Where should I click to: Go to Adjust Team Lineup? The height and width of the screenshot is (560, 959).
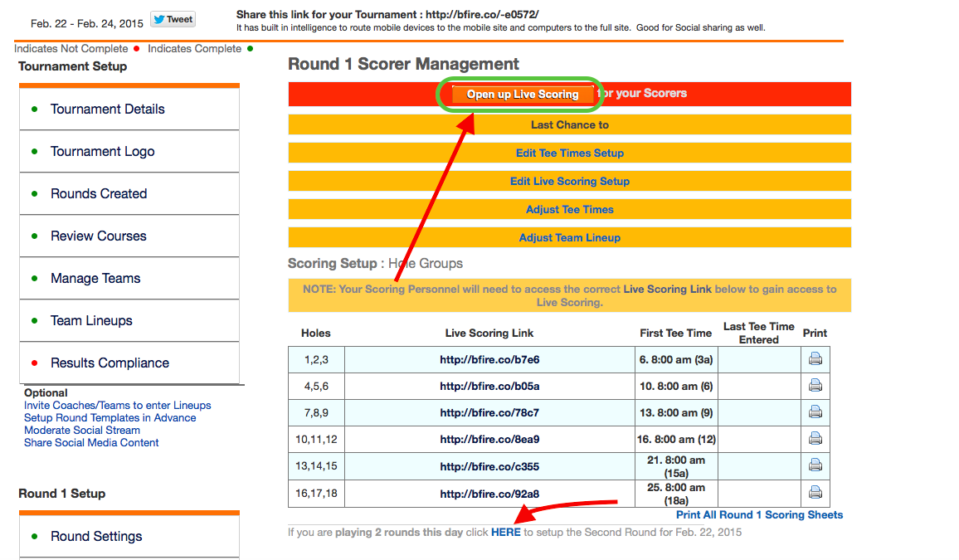[569, 237]
